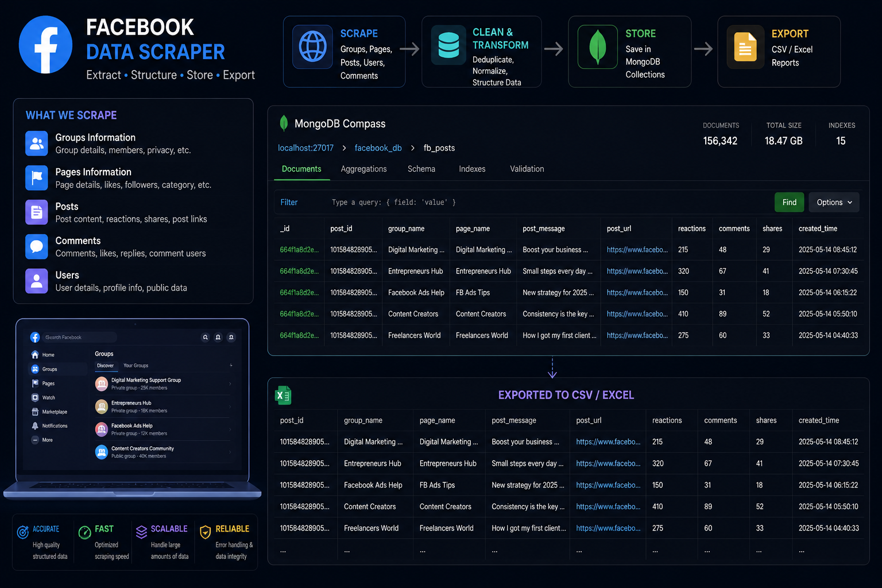Viewport: 882px width, 588px height.
Task: Click the Filter query input field
Action: 523,202
